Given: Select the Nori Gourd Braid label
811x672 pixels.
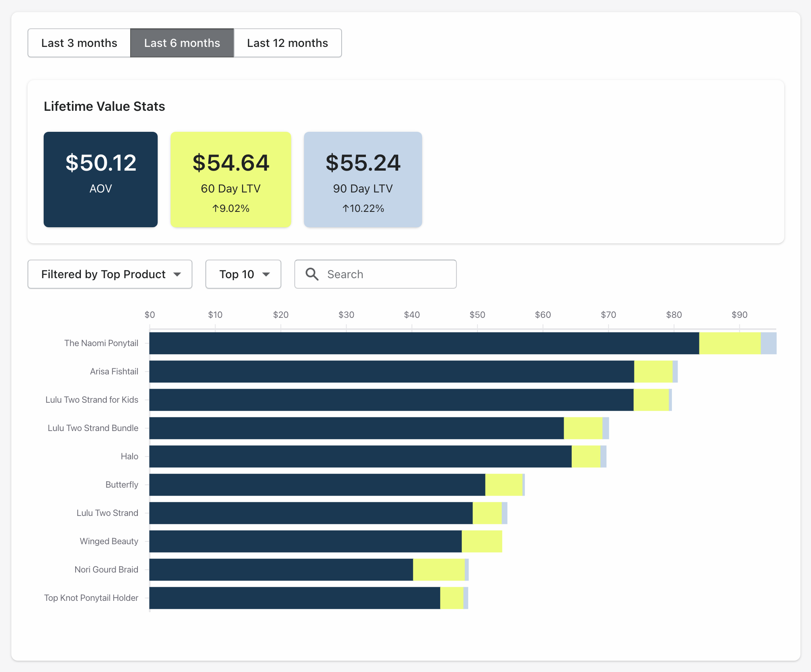Looking at the screenshot, I should pyautogui.click(x=106, y=569).
